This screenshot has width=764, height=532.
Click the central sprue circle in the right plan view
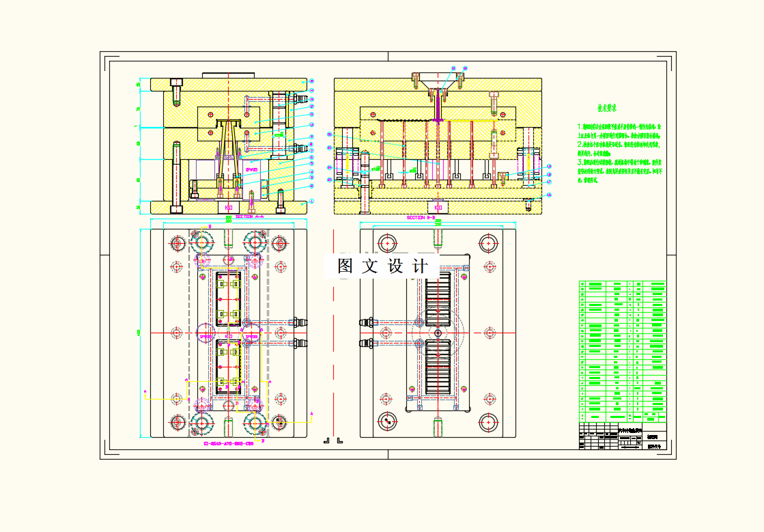tap(438, 333)
